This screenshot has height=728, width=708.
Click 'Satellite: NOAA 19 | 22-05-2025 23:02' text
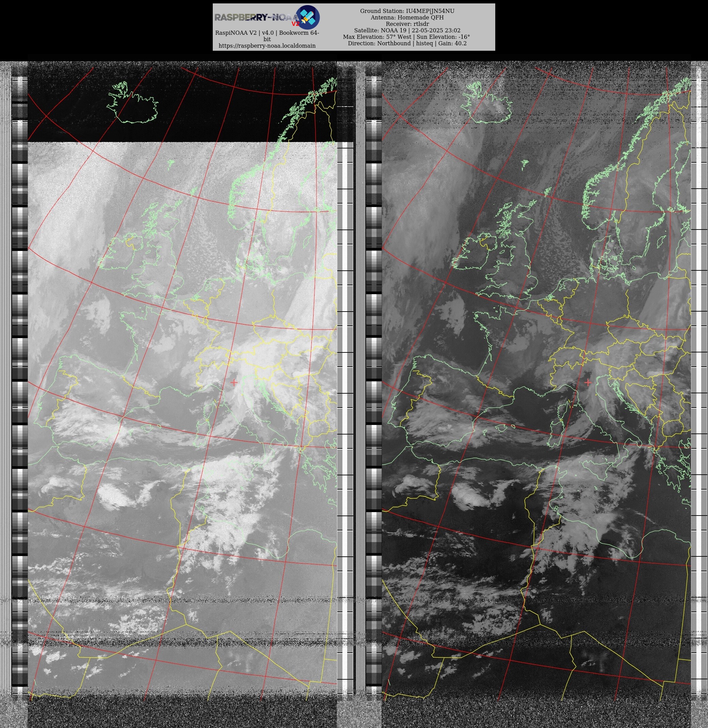tap(407, 31)
